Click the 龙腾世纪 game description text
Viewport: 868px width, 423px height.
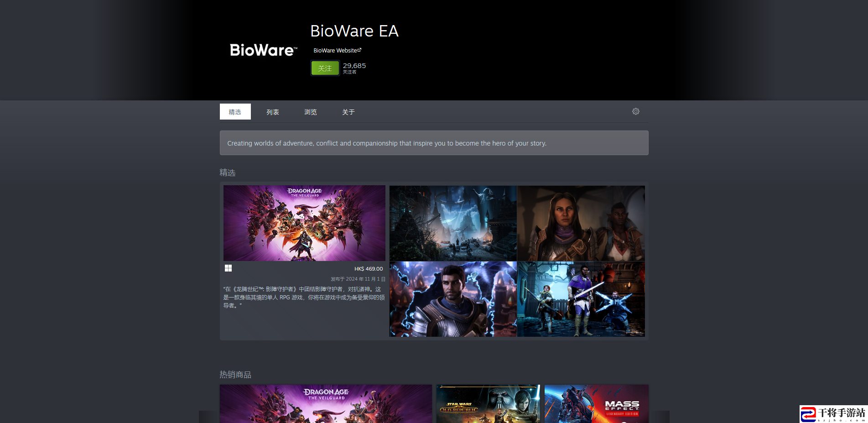click(x=304, y=297)
